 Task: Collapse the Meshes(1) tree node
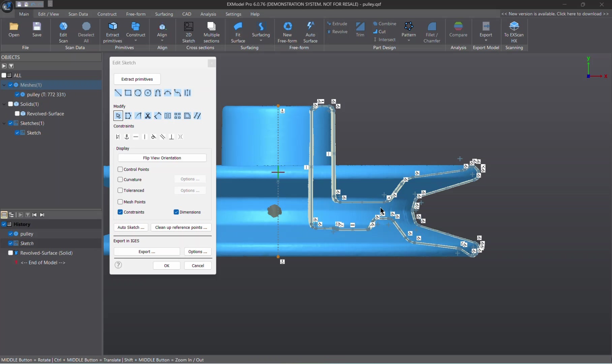pos(4,85)
